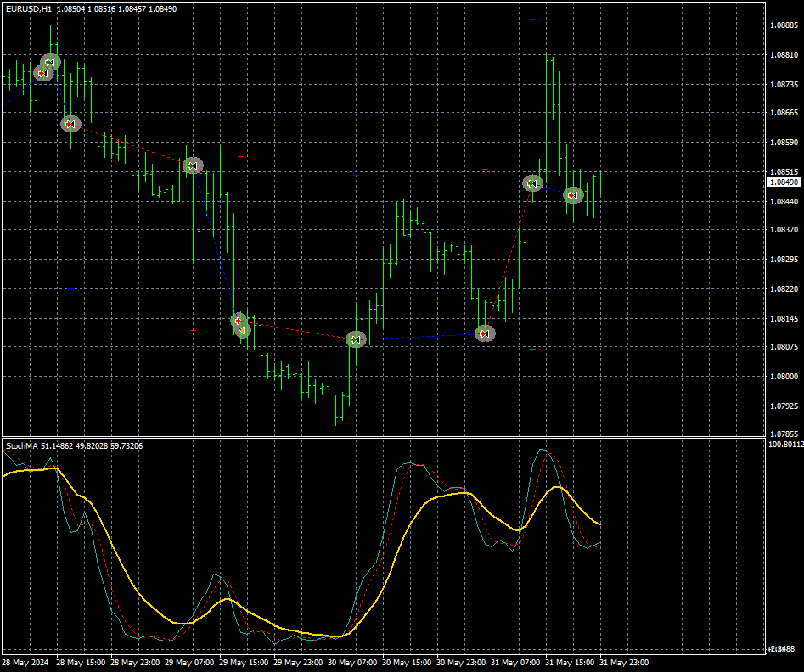Click the 1.08000 price axis label
804x672 pixels.
(x=784, y=377)
